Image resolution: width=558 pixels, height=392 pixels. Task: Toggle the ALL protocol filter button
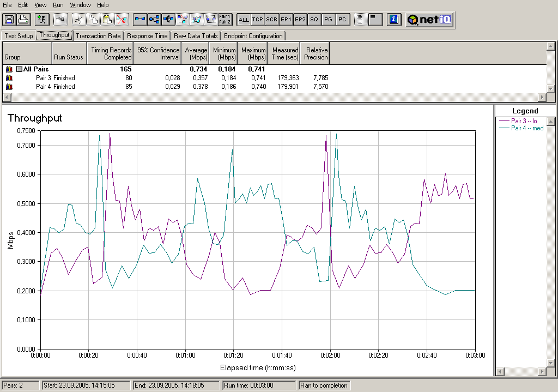(244, 20)
